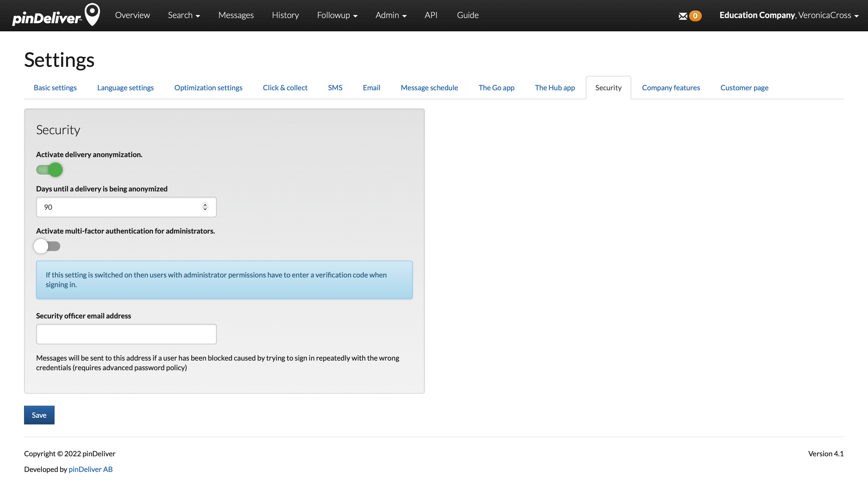The width and height of the screenshot is (868, 490).
Task: Switch to The Hub app tab
Action: [x=555, y=88]
